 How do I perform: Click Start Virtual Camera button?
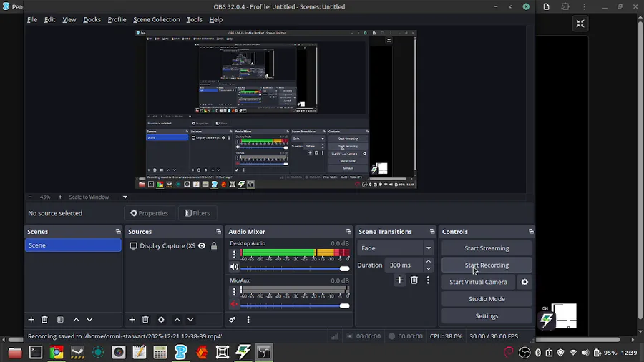tap(479, 282)
